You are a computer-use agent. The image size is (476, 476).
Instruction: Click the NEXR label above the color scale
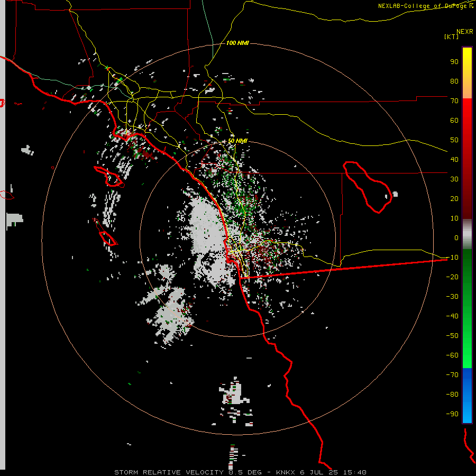pos(464,32)
